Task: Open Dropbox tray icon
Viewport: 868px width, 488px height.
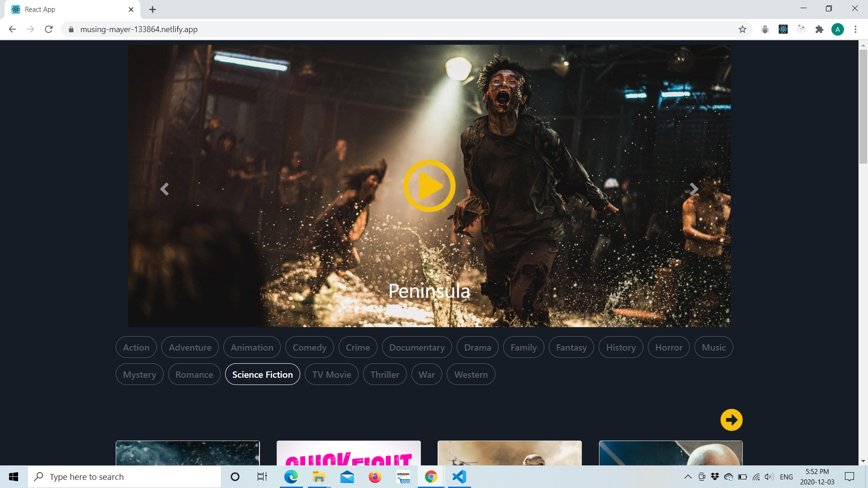Action: coord(715,477)
